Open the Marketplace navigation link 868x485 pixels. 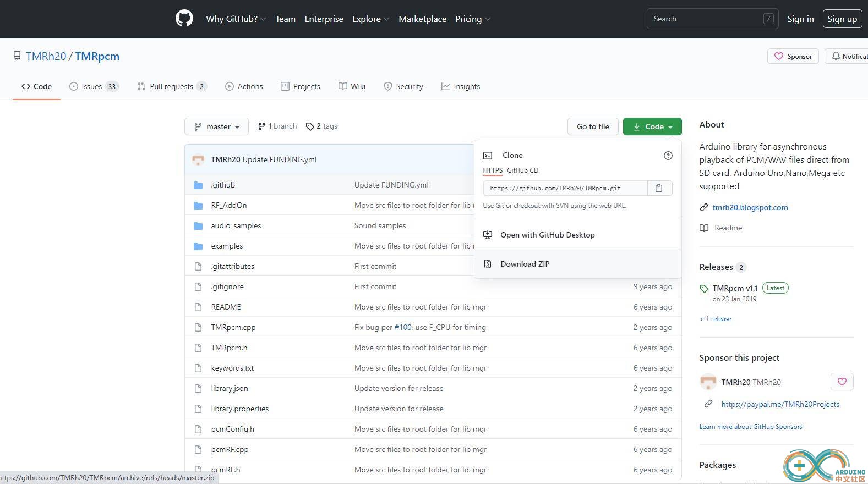422,19
